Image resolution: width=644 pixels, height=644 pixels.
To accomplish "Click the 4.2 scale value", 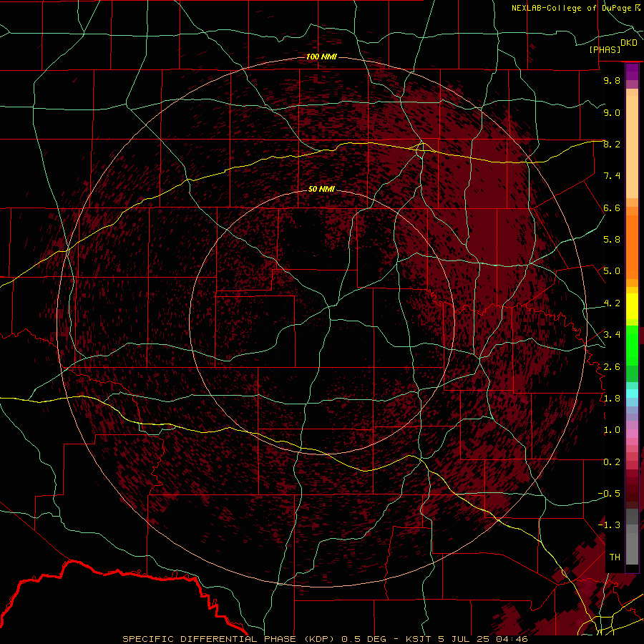I will pyautogui.click(x=612, y=303).
